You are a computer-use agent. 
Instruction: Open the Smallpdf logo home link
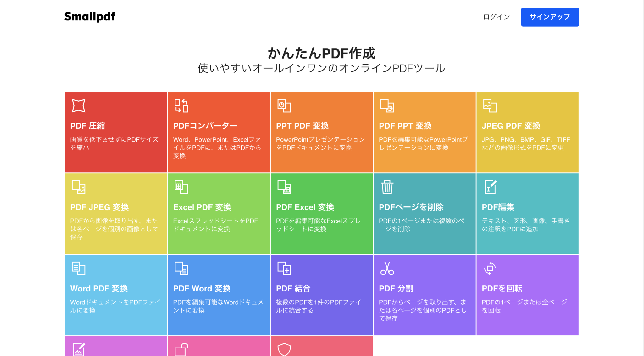click(90, 17)
